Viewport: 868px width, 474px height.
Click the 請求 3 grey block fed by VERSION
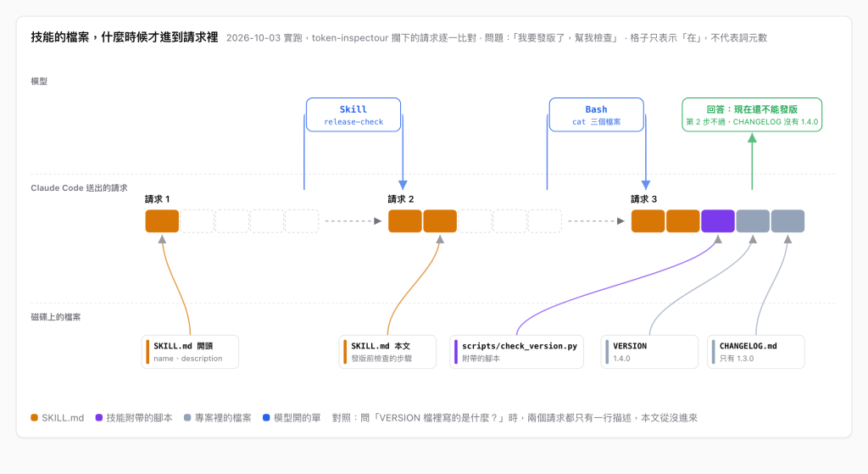[753, 221]
